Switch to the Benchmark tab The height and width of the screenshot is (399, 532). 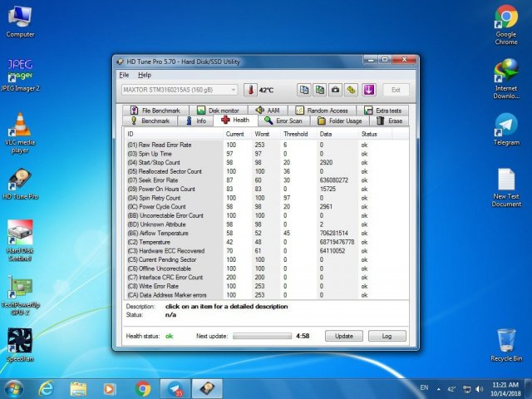coord(150,121)
